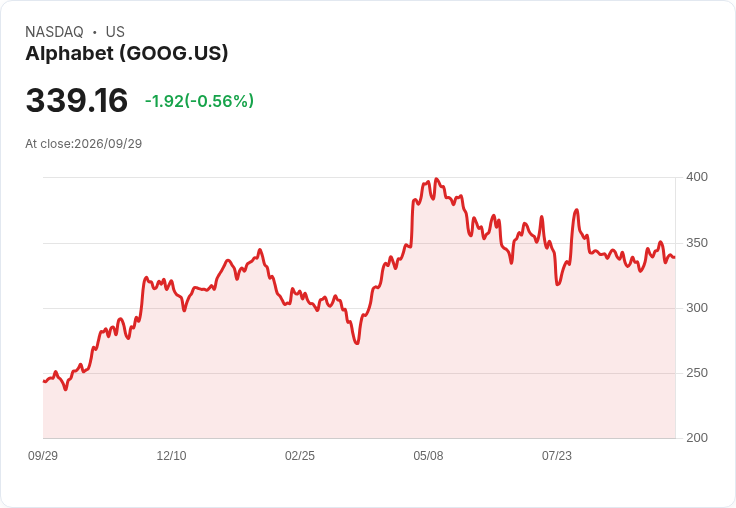Click the At close 2026/09/29 timestamp
The width and height of the screenshot is (736, 508).
tap(84, 144)
